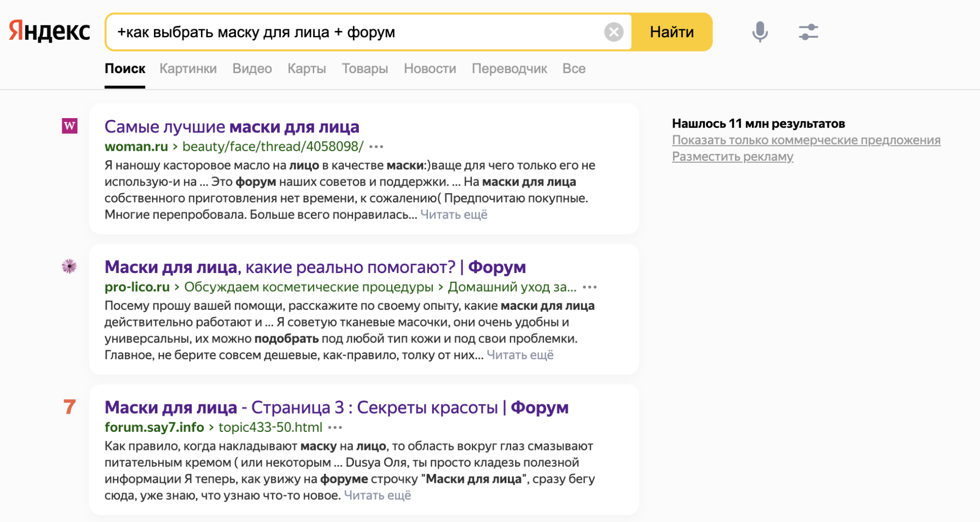The height and width of the screenshot is (522, 980).
Task: Open the three-dot menu for the pro-lico.ru result
Action: coord(590,287)
